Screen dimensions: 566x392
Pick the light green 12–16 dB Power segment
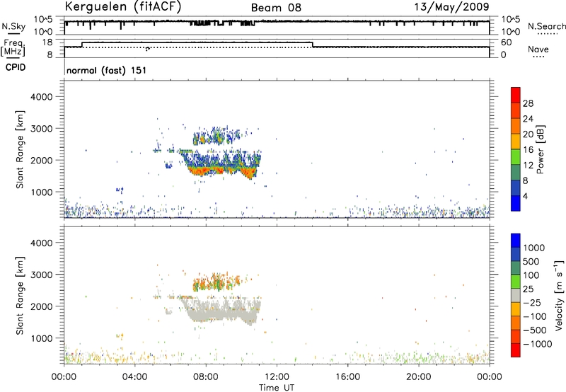click(516, 157)
